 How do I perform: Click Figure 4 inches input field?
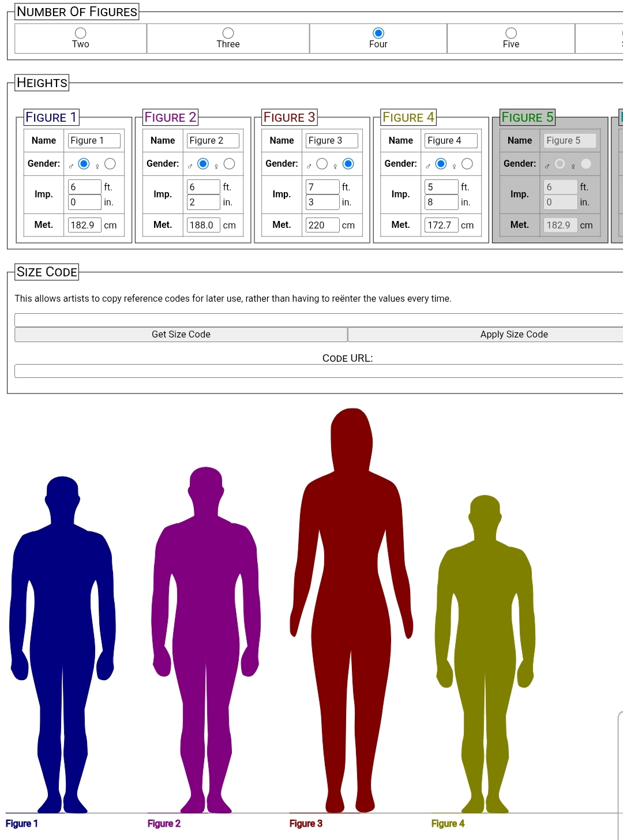point(442,202)
